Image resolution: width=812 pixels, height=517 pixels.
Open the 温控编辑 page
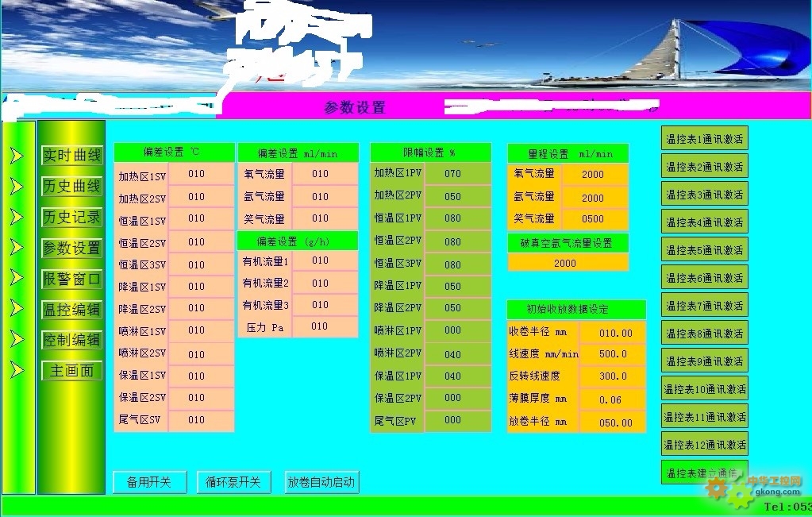[x=72, y=309]
